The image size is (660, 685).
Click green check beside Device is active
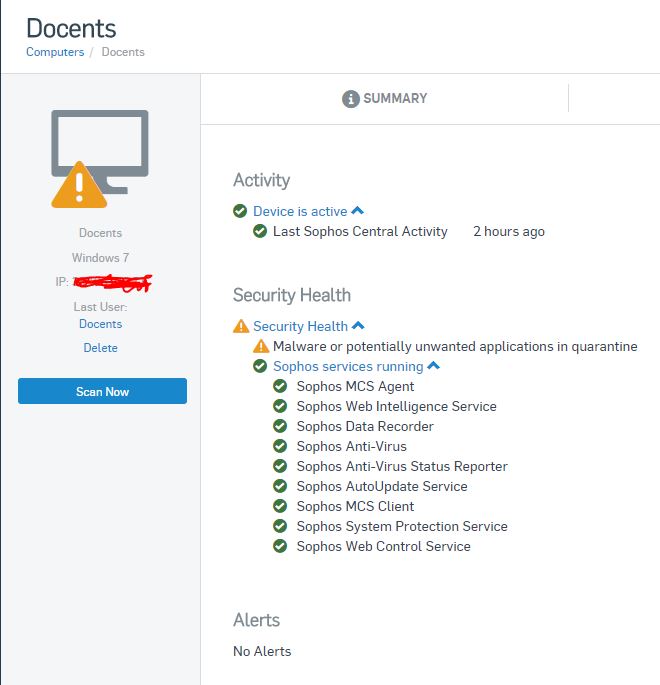(x=240, y=211)
